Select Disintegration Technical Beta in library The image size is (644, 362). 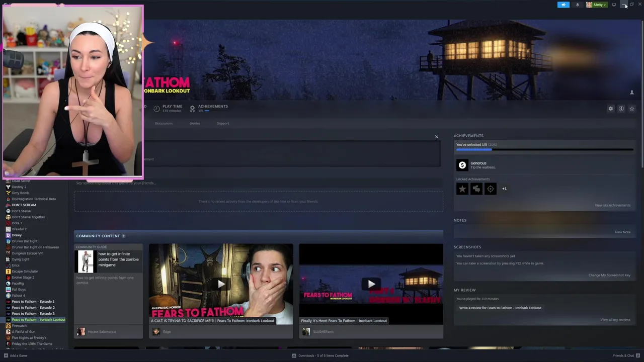pyautogui.click(x=34, y=199)
